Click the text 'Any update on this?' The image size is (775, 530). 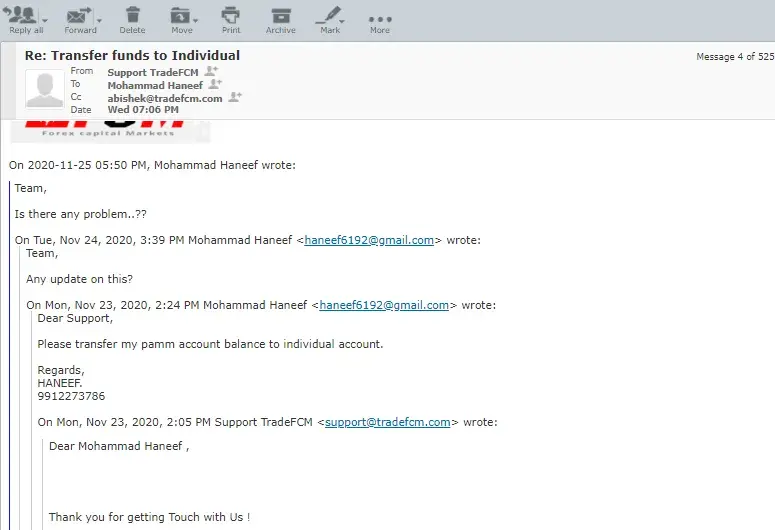(x=80, y=279)
